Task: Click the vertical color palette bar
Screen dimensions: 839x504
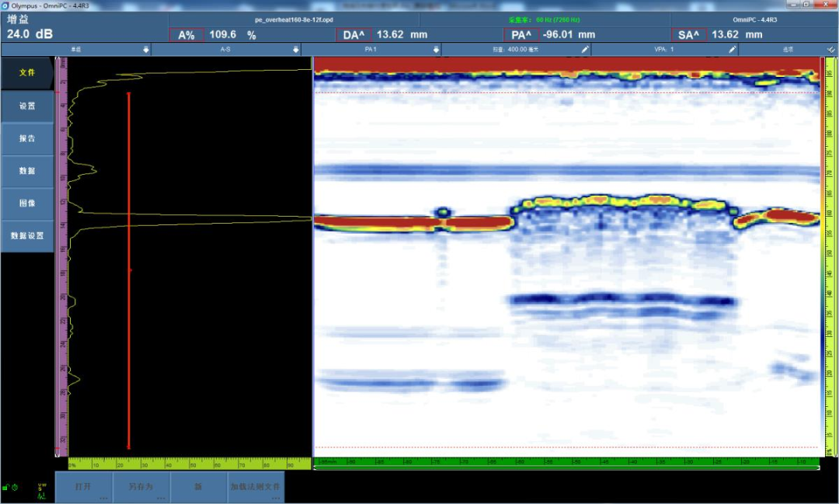Action: point(823,257)
